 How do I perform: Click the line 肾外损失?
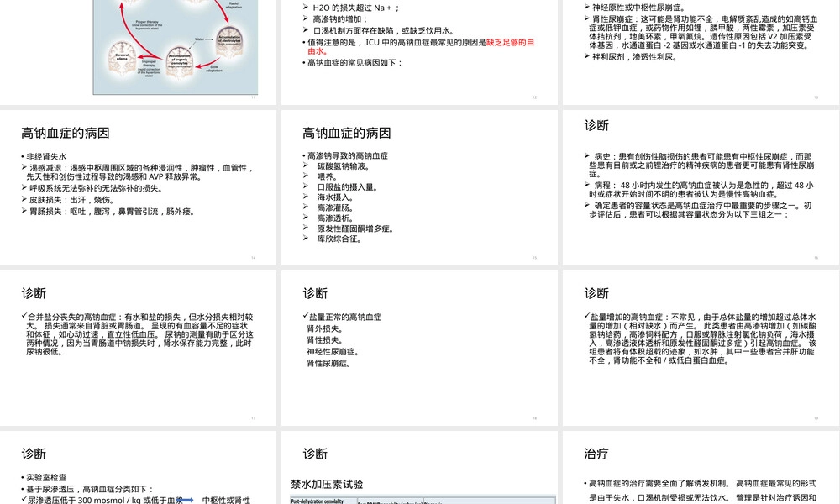click(324, 328)
